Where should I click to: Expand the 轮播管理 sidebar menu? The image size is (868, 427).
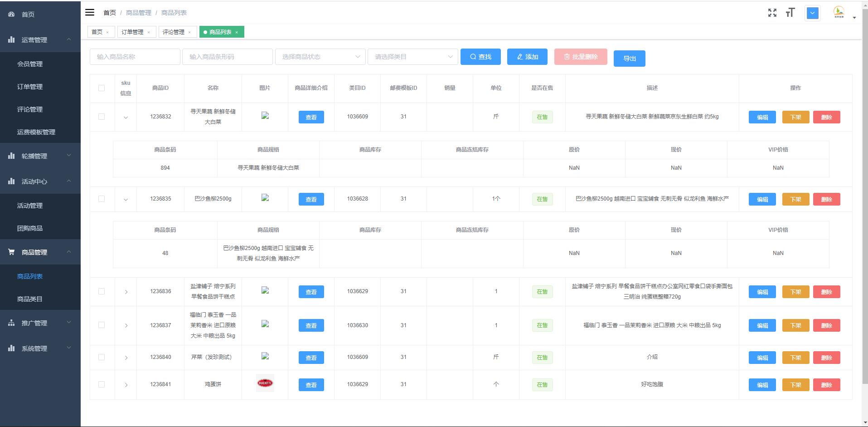(40, 156)
